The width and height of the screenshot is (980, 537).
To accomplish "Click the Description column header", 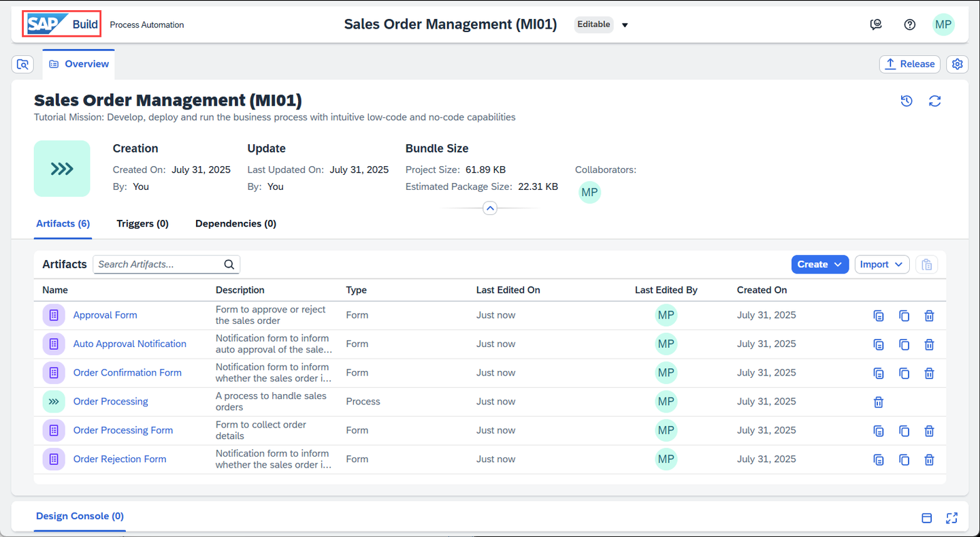I will 240,290.
